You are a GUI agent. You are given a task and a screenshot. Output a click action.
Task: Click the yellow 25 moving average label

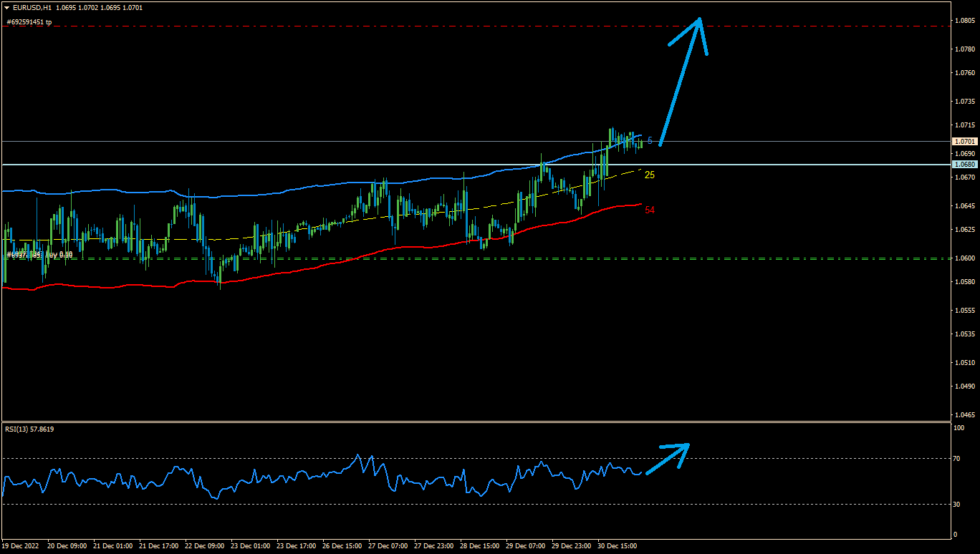pyautogui.click(x=650, y=175)
